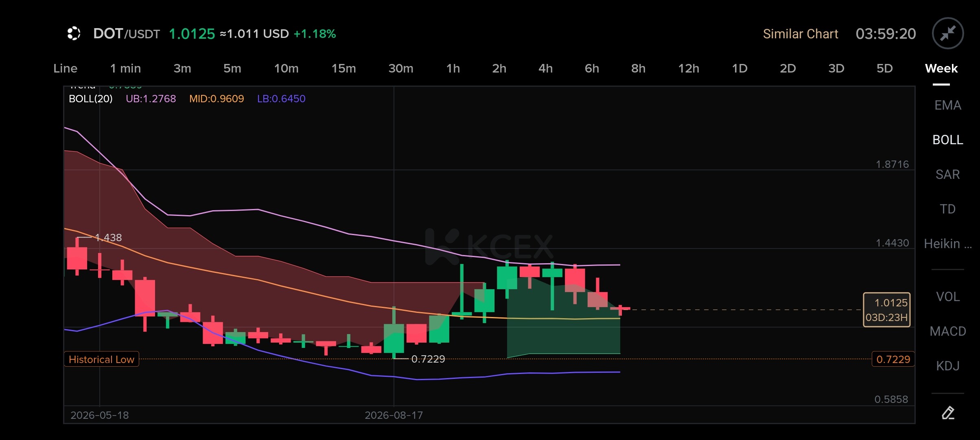This screenshot has height=440, width=980.
Task: Click the 2026-08-17 date label
Action: pyautogui.click(x=394, y=415)
